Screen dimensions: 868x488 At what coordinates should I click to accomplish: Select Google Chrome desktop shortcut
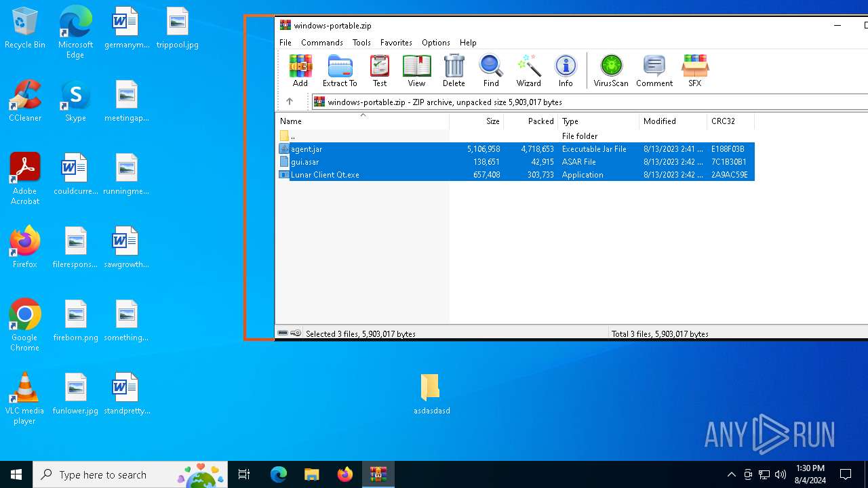[x=25, y=325]
